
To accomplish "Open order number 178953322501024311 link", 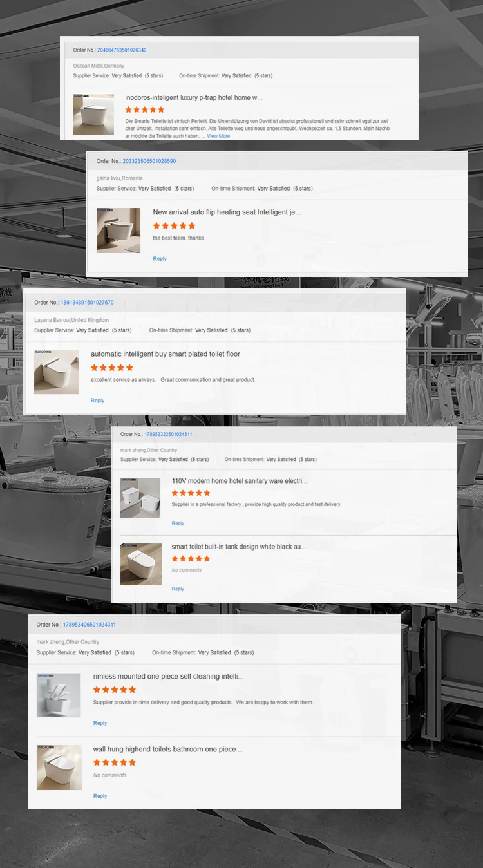I will pyautogui.click(x=168, y=434).
